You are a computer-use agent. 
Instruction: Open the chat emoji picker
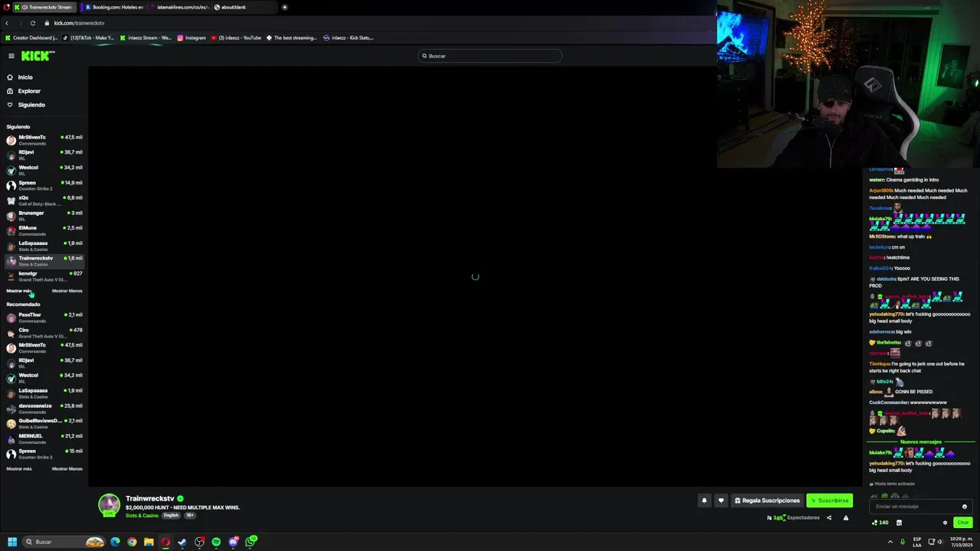point(964,507)
